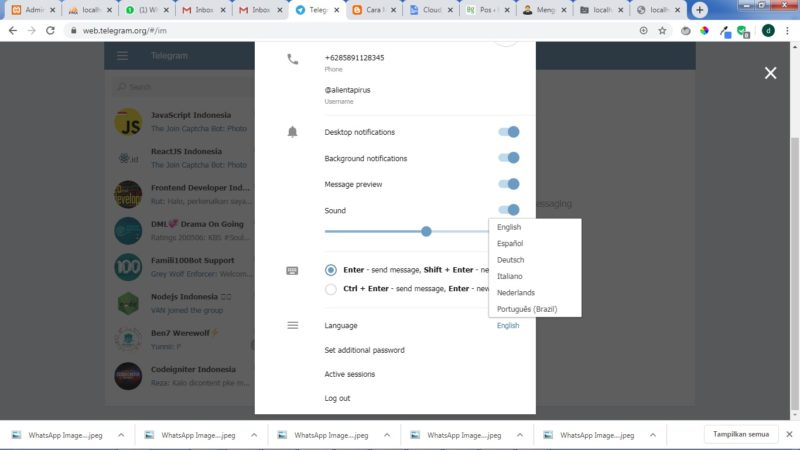Switch to the Cara browser tab
This screenshot has width=800, height=450.
373,10
